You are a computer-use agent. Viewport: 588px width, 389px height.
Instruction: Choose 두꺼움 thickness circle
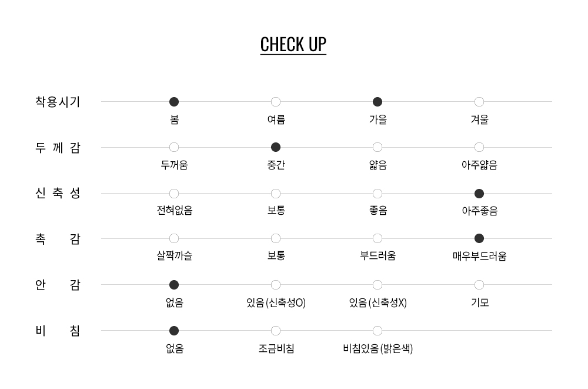coord(174,147)
